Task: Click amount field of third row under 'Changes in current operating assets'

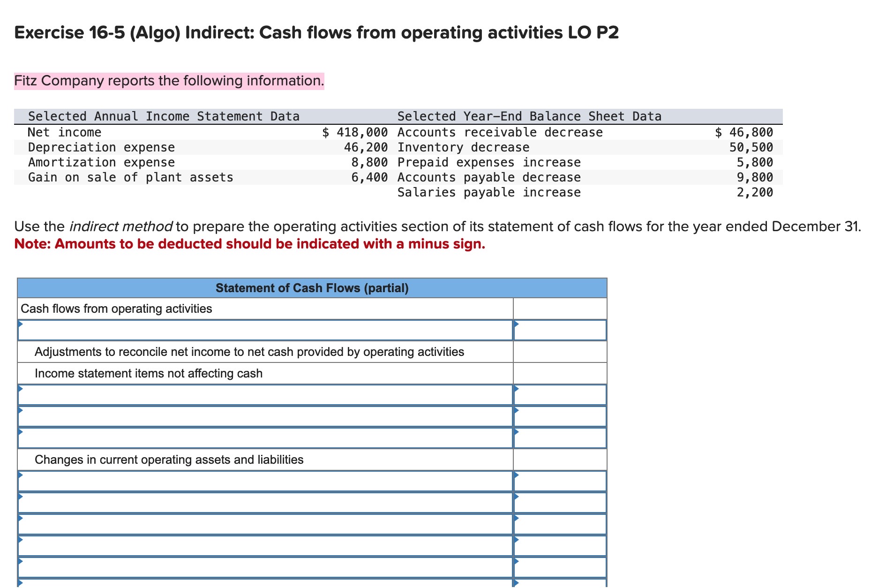Action: [x=560, y=524]
